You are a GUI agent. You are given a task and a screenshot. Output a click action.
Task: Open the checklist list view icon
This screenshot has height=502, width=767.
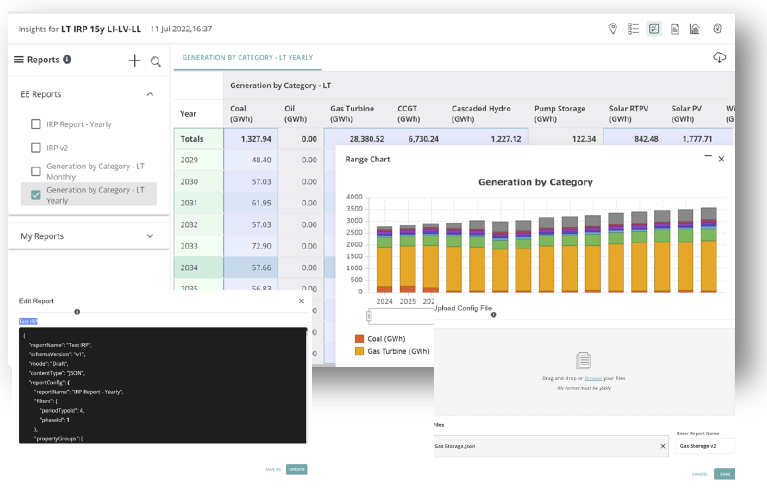tap(633, 29)
